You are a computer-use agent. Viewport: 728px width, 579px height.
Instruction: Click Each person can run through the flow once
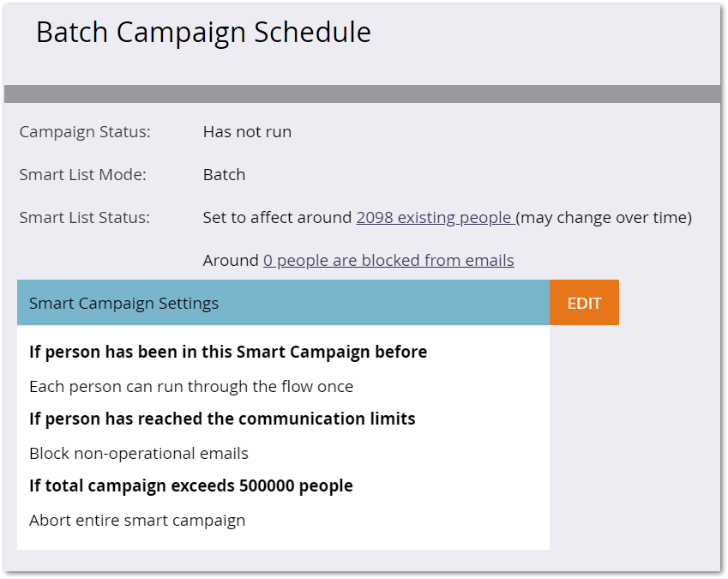[191, 386]
